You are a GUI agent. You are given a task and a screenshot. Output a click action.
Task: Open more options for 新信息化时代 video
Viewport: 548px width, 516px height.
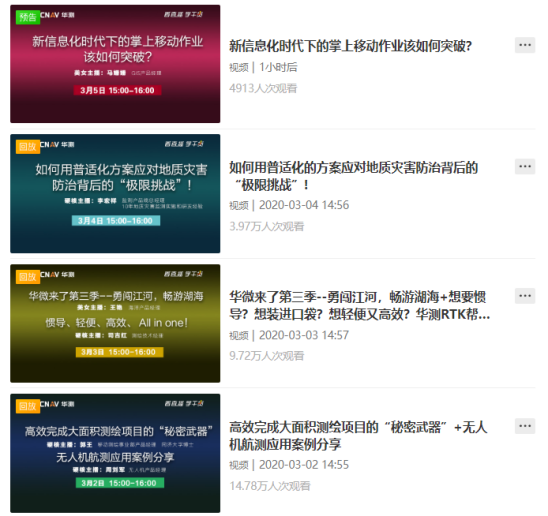[x=525, y=45]
